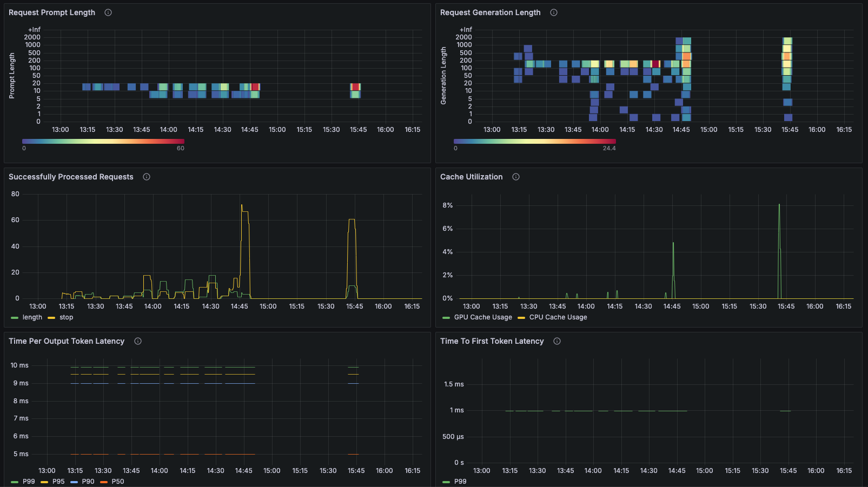Click the '60' maximum on prompt color scale
This screenshot has height=487, width=868.
pos(181,148)
